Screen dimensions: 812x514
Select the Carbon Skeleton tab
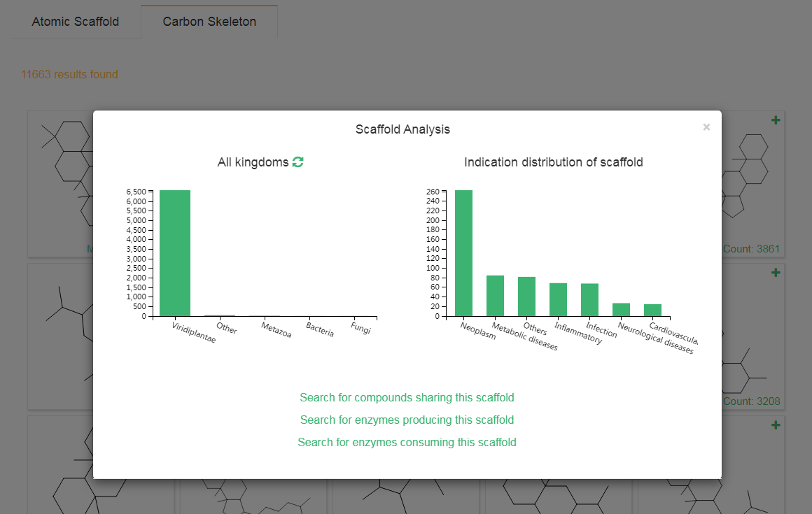(x=209, y=22)
